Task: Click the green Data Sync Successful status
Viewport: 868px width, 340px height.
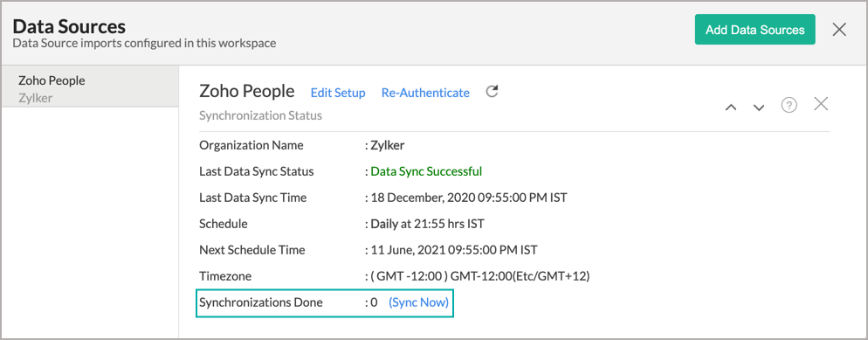Action: [426, 171]
